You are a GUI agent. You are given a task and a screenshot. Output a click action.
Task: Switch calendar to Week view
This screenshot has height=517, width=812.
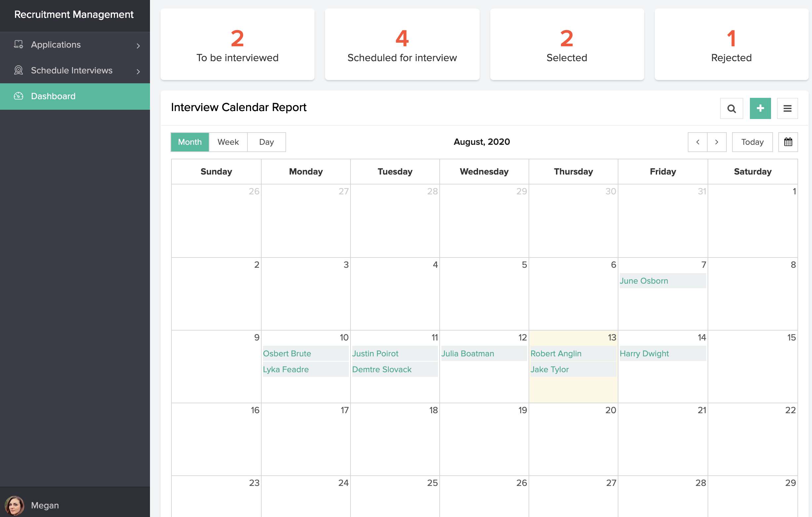pos(228,142)
